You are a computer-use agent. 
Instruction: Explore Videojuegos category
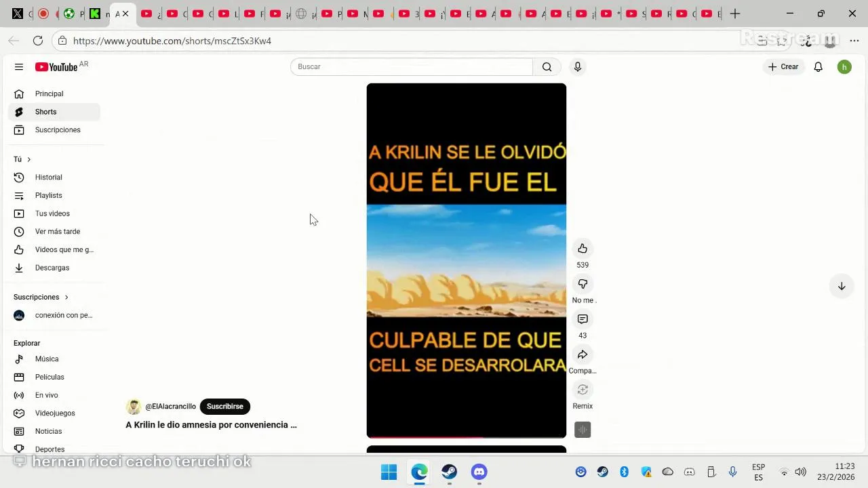54,413
